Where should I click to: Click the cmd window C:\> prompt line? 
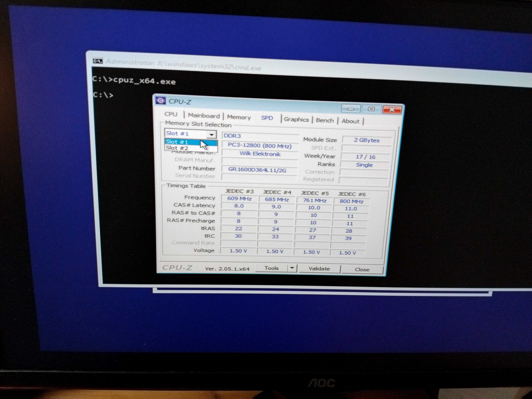click(103, 95)
